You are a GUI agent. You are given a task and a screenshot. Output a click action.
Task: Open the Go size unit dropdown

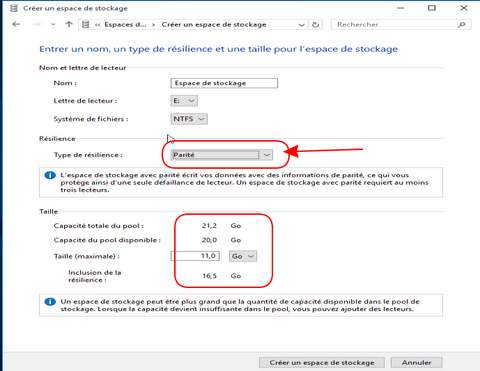243,256
